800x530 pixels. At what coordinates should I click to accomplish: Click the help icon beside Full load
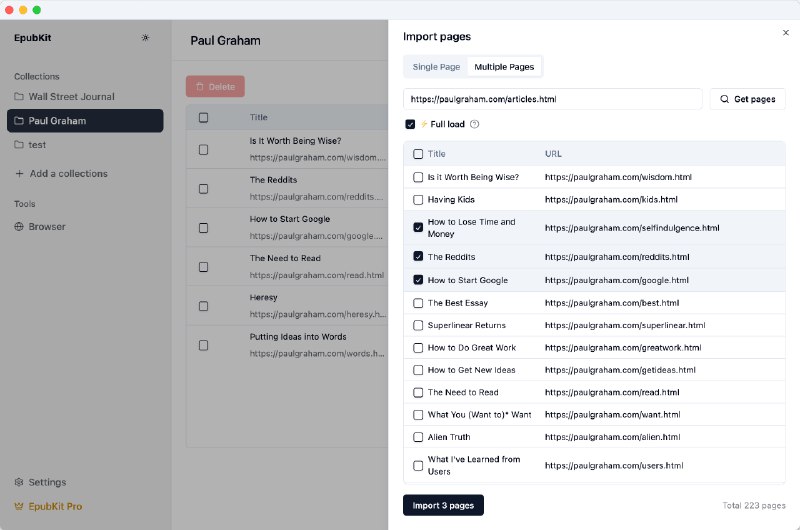coord(475,124)
